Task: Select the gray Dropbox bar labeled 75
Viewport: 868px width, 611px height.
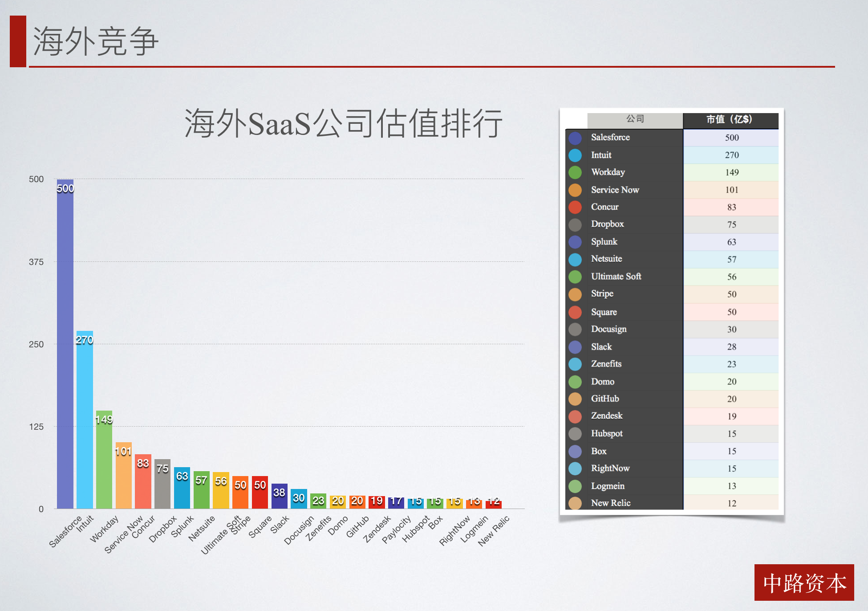Action: coord(162,484)
